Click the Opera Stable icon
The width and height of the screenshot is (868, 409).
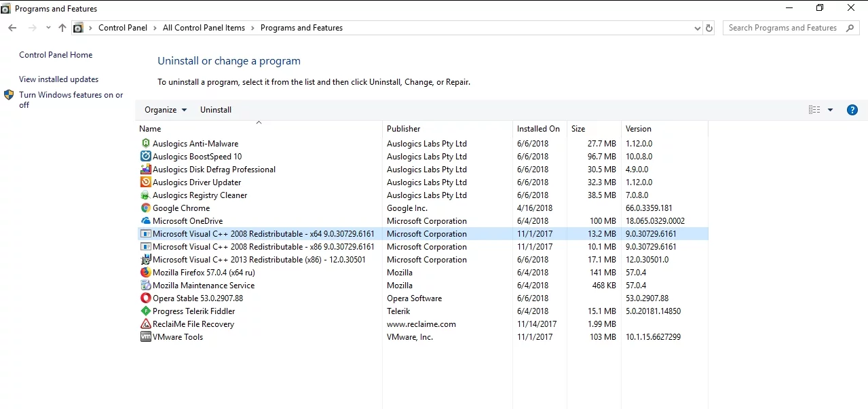point(145,298)
